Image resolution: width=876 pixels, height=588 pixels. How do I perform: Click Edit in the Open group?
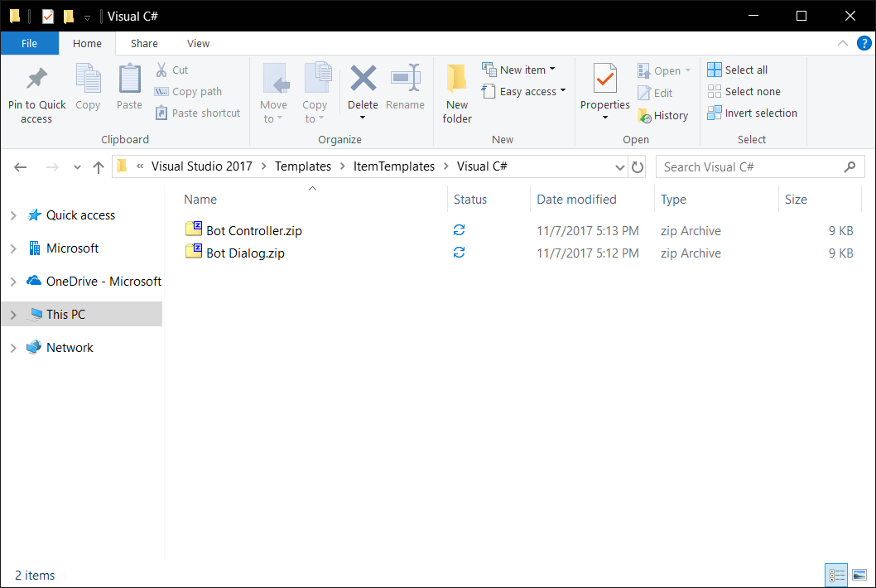pyautogui.click(x=655, y=94)
